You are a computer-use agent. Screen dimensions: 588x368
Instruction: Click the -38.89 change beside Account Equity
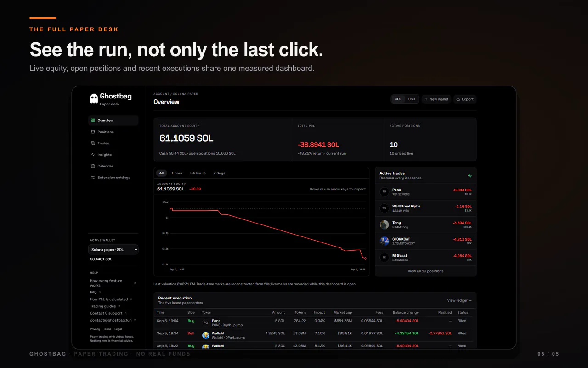[195, 189]
